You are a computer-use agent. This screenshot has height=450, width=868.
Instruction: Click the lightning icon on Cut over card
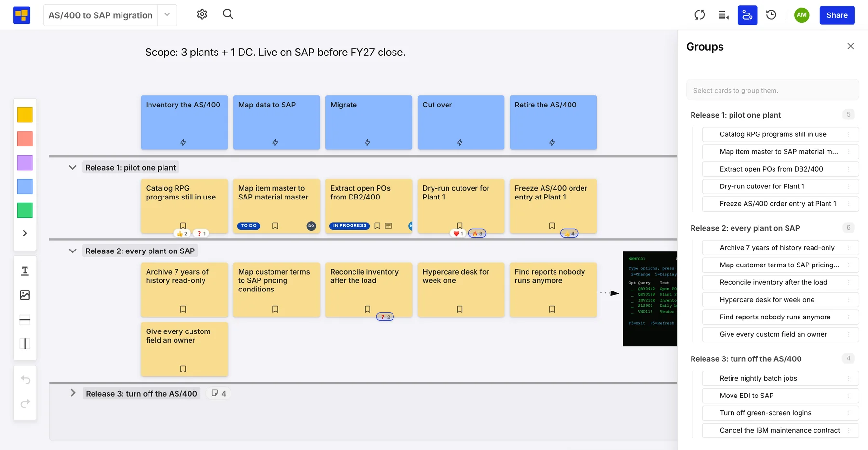[460, 142]
